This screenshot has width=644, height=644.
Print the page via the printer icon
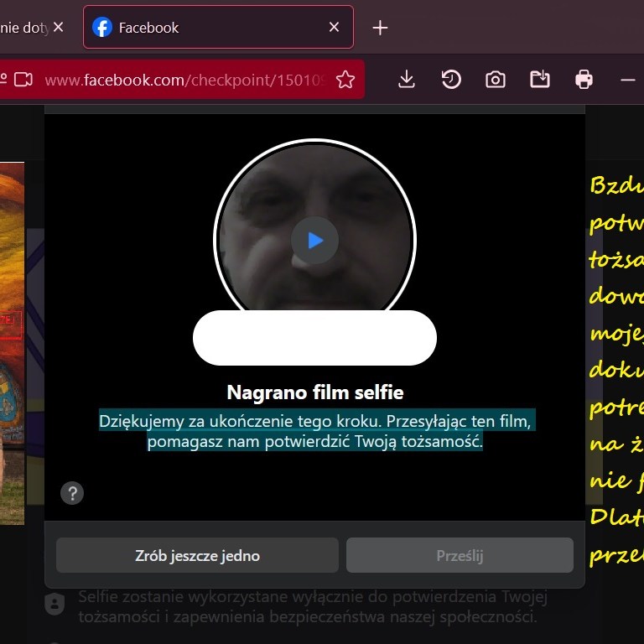coord(584,80)
